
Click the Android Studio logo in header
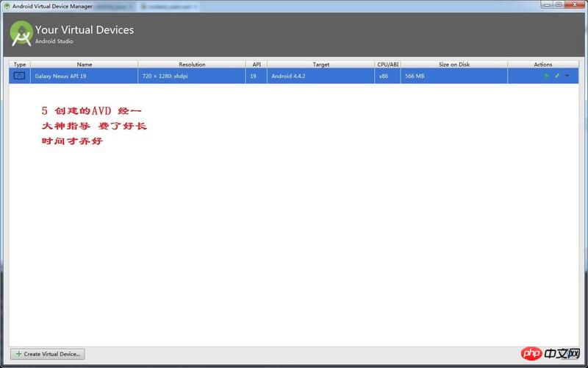21,35
